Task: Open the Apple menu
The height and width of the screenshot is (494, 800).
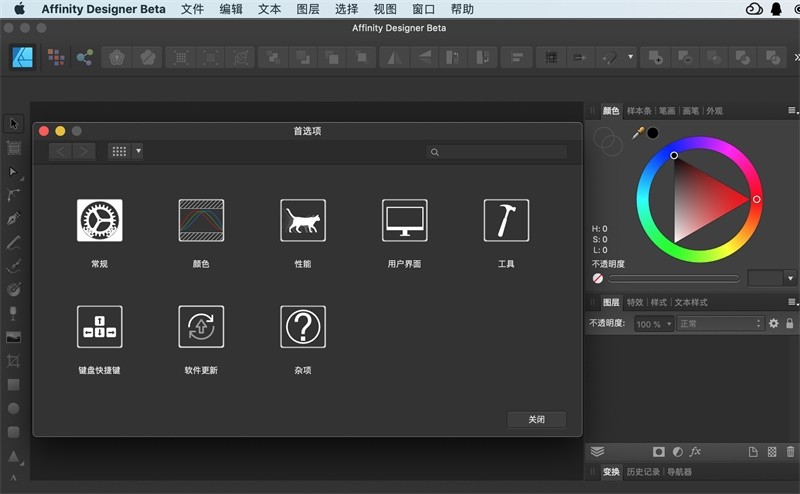Action: (x=20, y=9)
